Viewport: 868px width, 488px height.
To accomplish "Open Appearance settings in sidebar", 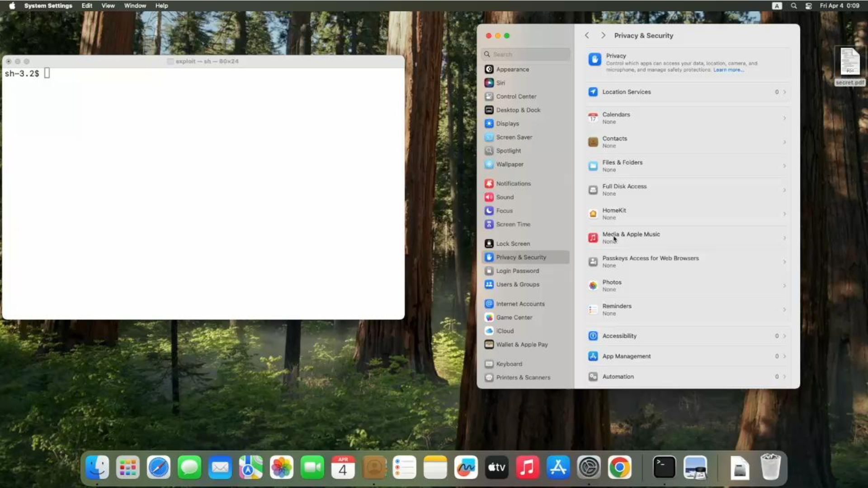I will [526, 69].
